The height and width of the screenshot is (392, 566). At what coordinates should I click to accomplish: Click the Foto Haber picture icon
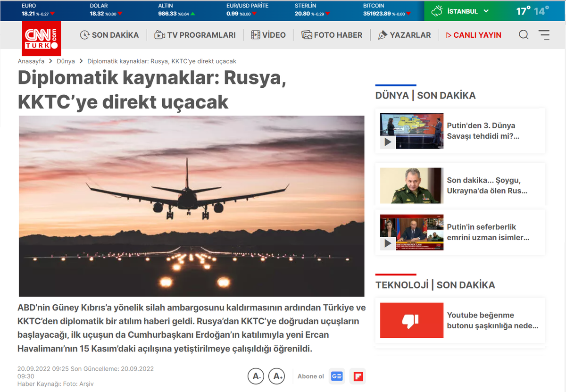pyautogui.click(x=307, y=35)
